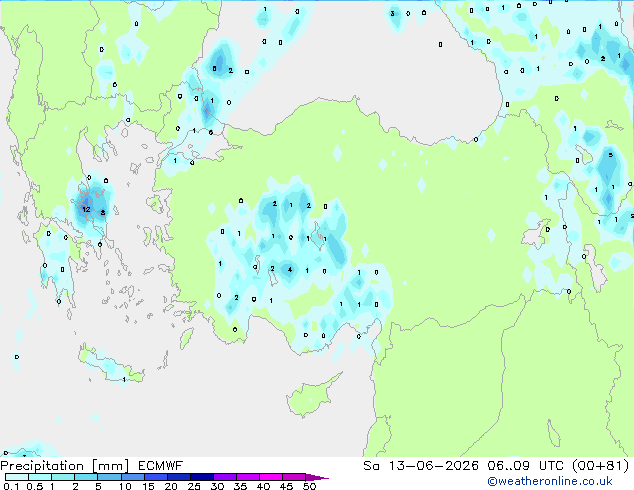This screenshot has height=490, width=634.
Task: Select the 2–5 mm legend swatch
Action: tap(86, 477)
